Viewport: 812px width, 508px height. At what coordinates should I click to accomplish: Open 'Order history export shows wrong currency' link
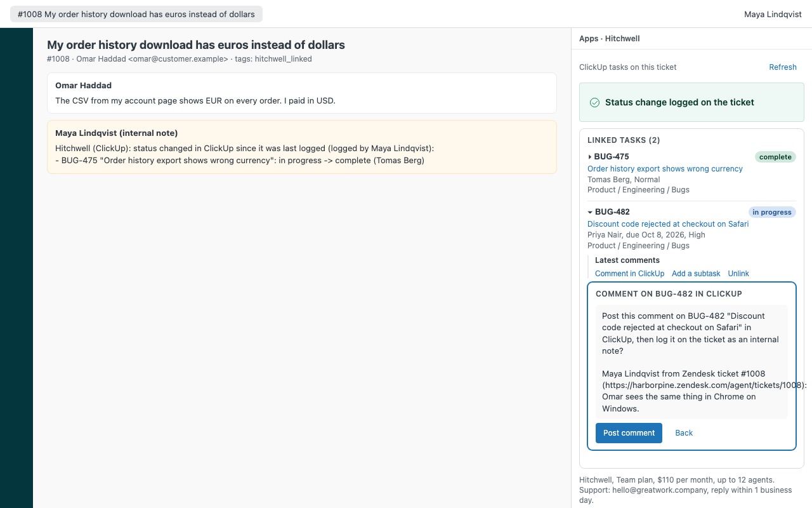coord(665,169)
